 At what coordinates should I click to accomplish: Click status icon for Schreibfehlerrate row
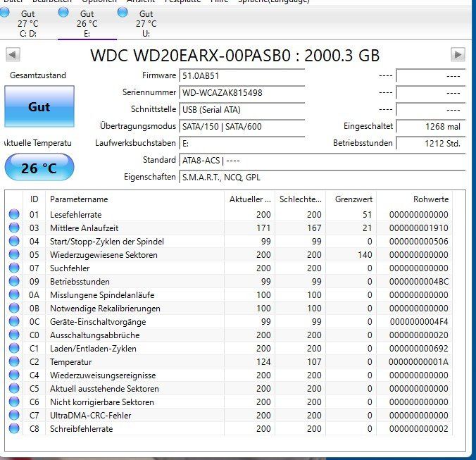[14, 428]
